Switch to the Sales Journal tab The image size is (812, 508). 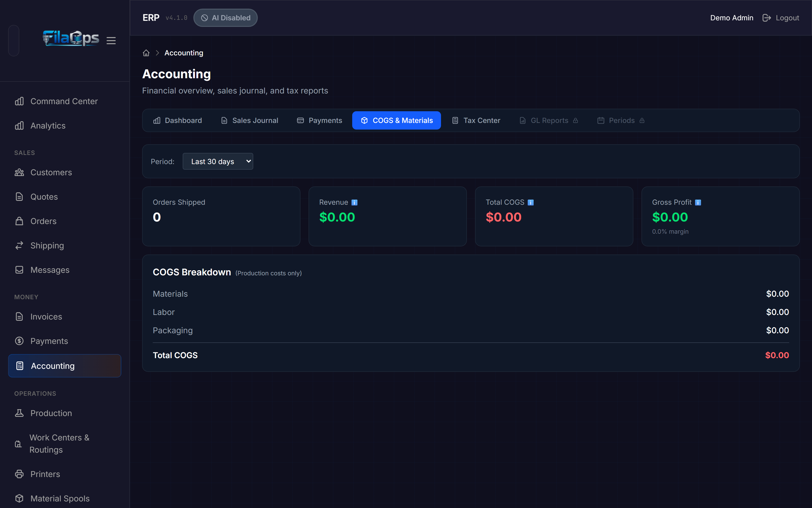tap(250, 120)
